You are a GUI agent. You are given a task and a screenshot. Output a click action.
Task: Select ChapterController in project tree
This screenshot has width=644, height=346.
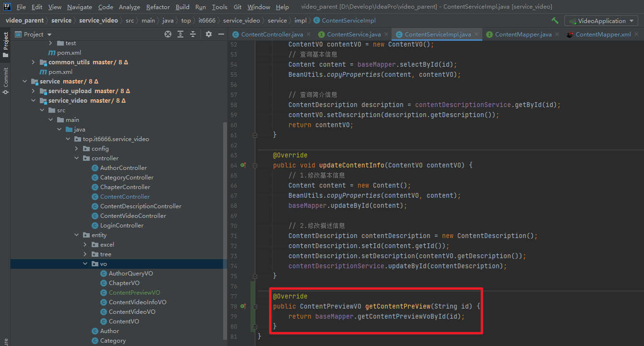point(125,187)
